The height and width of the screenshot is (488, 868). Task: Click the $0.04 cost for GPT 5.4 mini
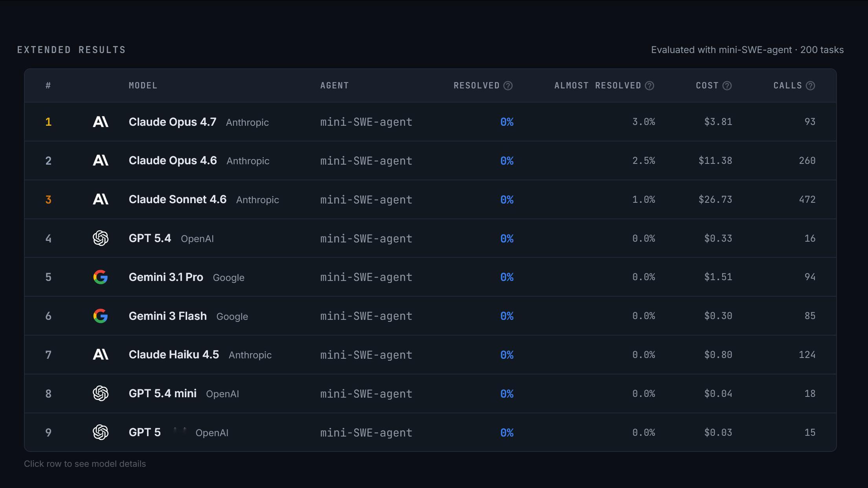coord(718,393)
